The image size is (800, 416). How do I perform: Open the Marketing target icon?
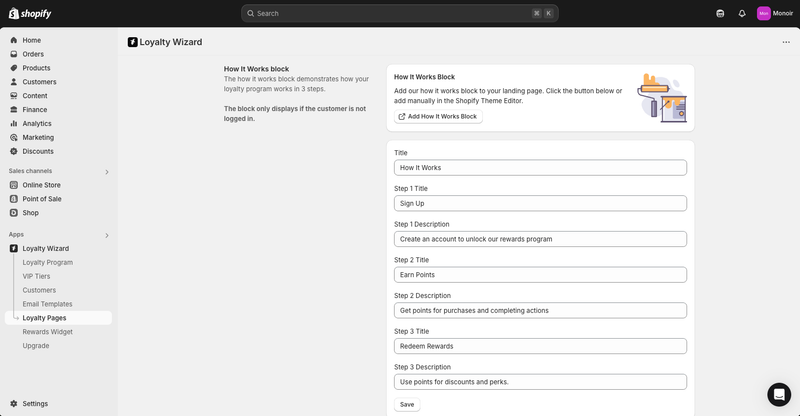coord(14,137)
